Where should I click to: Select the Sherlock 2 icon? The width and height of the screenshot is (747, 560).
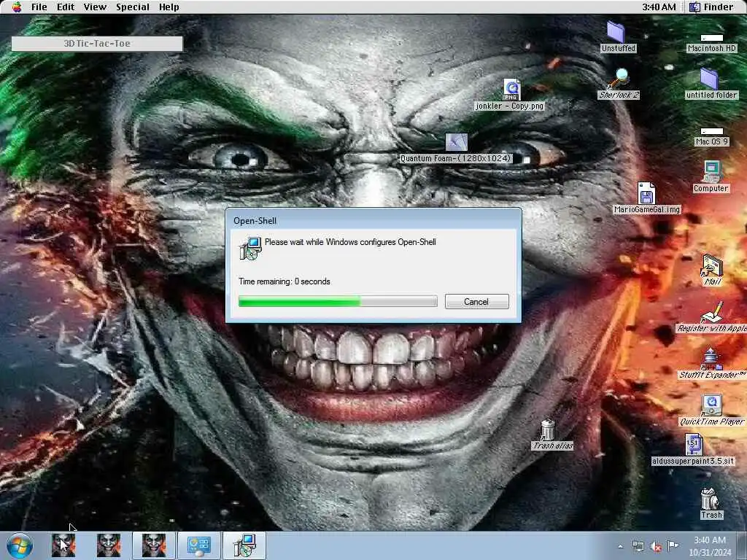coord(619,78)
